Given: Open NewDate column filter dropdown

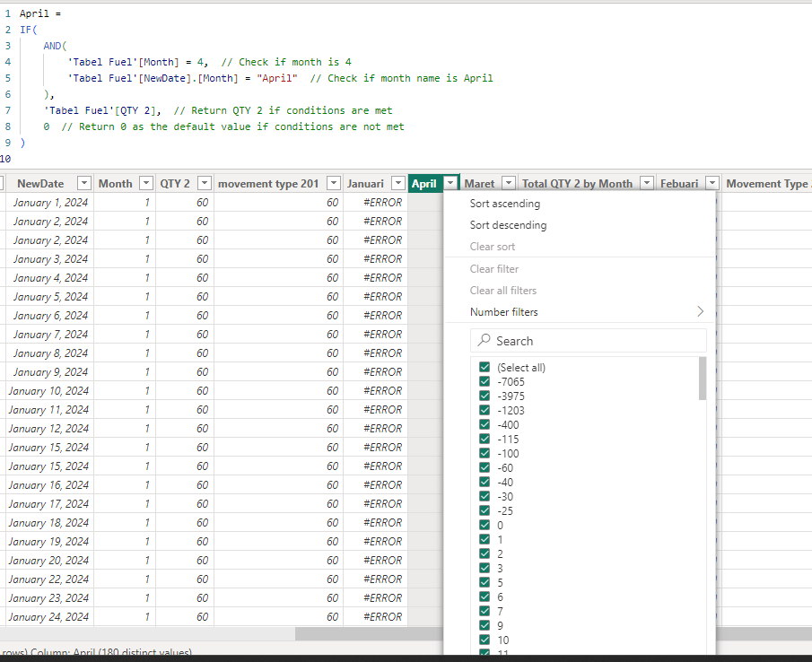Looking at the screenshot, I should 84,183.
